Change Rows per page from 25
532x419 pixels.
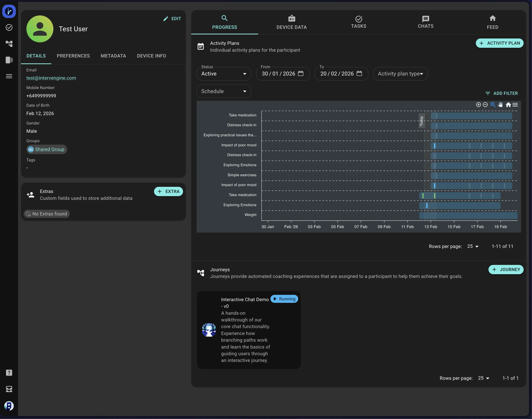tap(473, 246)
